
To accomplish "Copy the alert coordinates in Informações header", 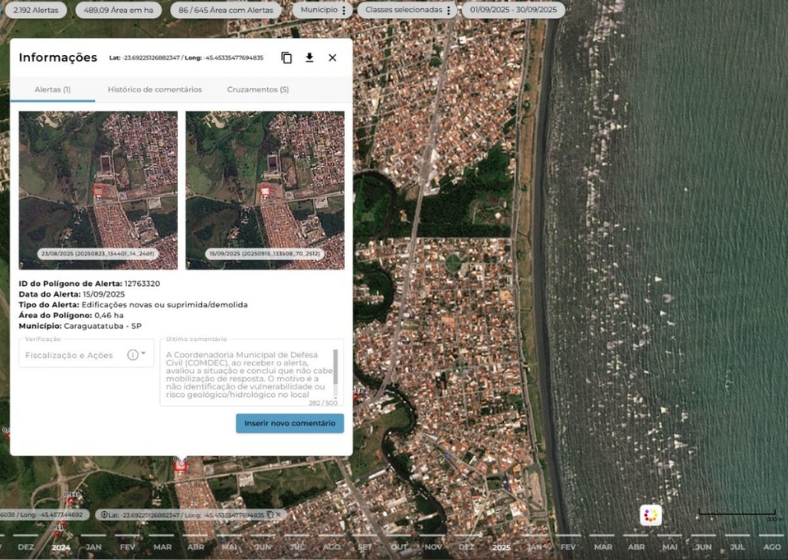I will point(287,58).
